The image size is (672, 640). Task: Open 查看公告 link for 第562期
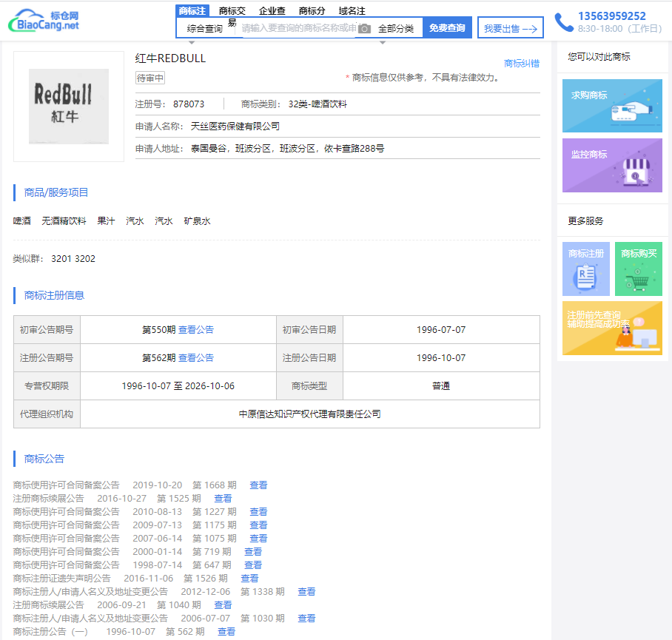point(196,358)
